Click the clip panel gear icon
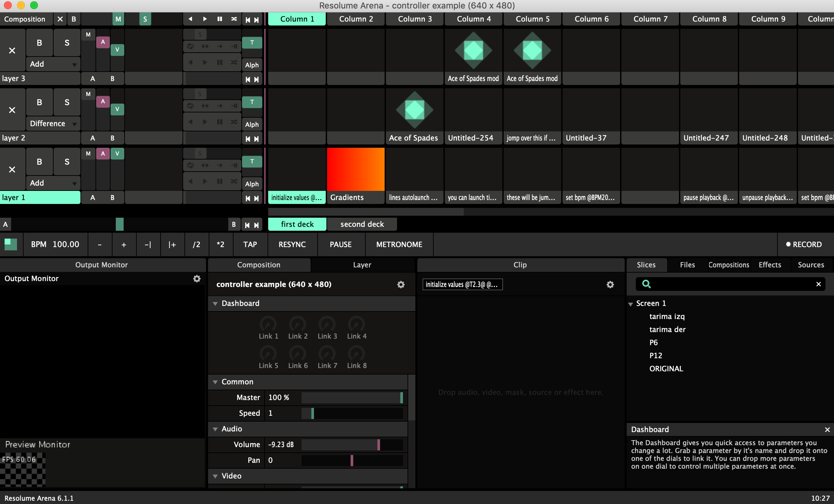The width and height of the screenshot is (834, 504). tap(610, 284)
